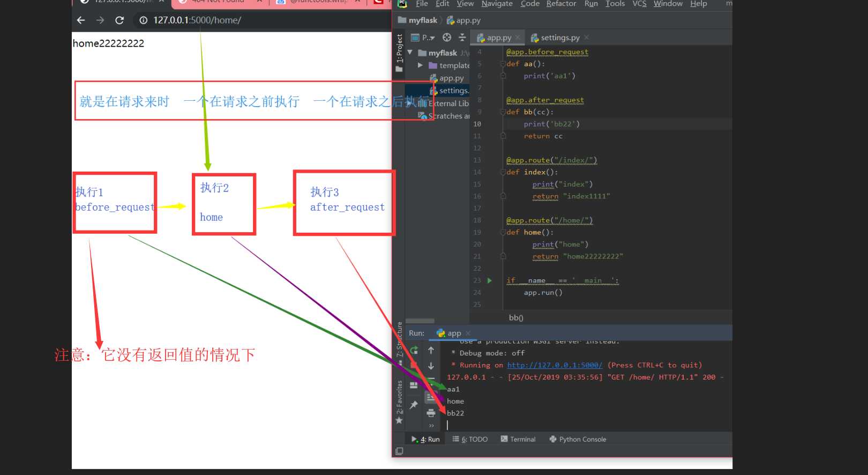Image resolution: width=868 pixels, height=475 pixels.
Task: Click the 'aa1' output line in console
Action: [453, 389]
